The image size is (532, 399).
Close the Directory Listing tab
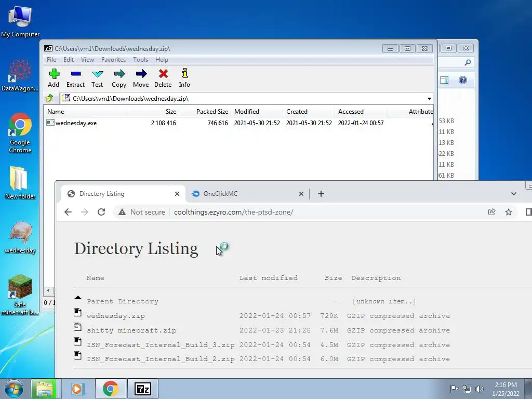(x=177, y=194)
